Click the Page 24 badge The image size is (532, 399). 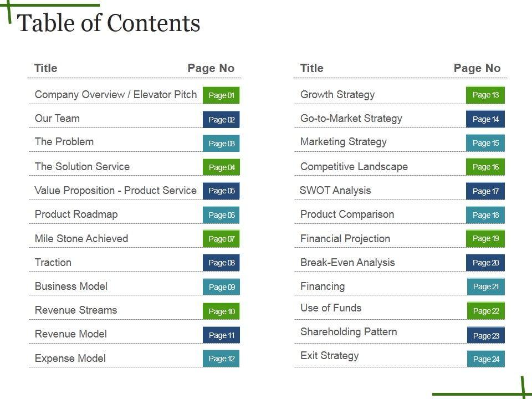486,359
